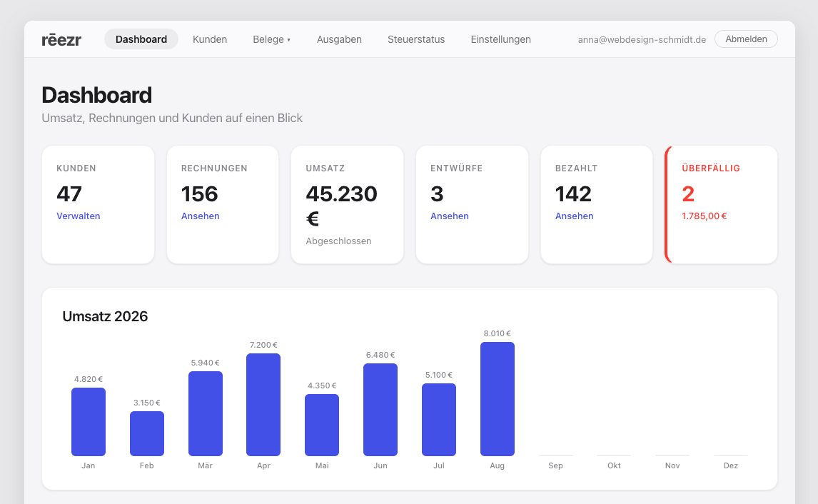818x504 pixels.
Task: Select the Mai revenue bar
Action: click(x=322, y=425)
